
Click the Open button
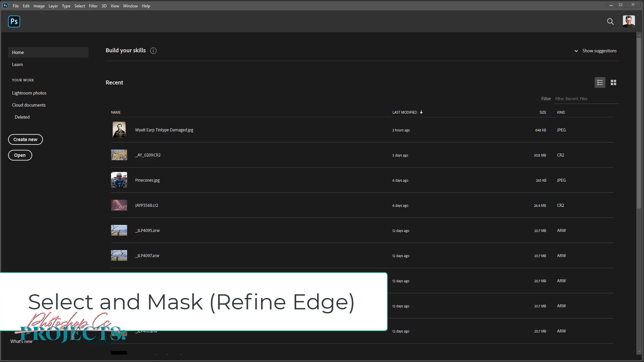tap(20, 155)
